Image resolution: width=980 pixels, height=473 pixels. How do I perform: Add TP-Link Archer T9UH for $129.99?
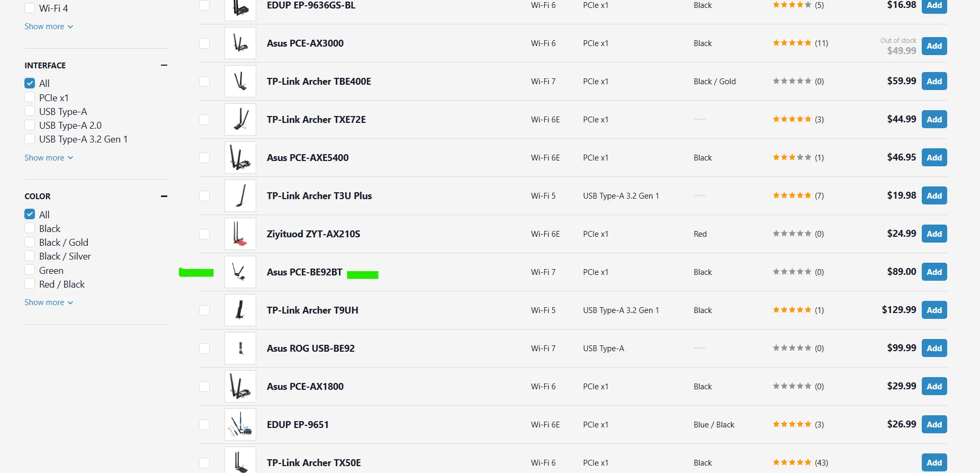pos(934,310)
